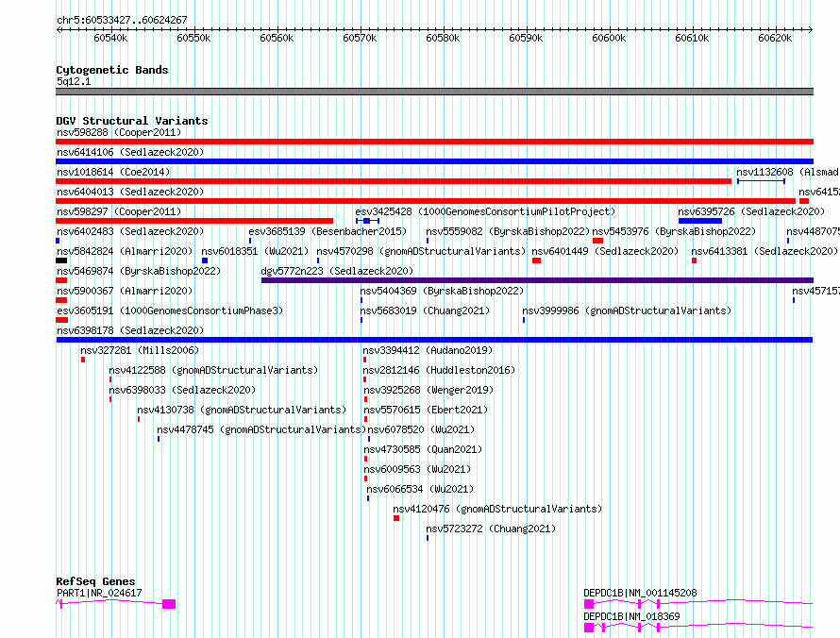This screenshot has height=638, width=840.
Task: Select nsv5842824 (Almarri2020) label
Action: point(125,251)
